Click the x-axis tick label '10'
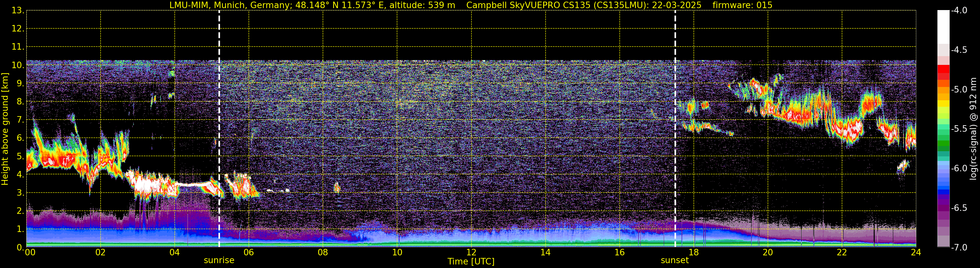Viewport: 980px width, 268px height. [x=397, y=252]
